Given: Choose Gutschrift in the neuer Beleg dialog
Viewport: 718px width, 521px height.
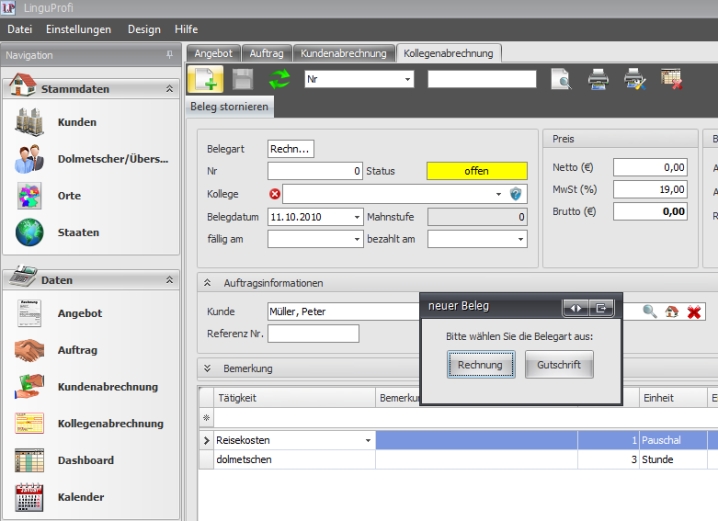Looking at the screenshot, I should (560, 366).
